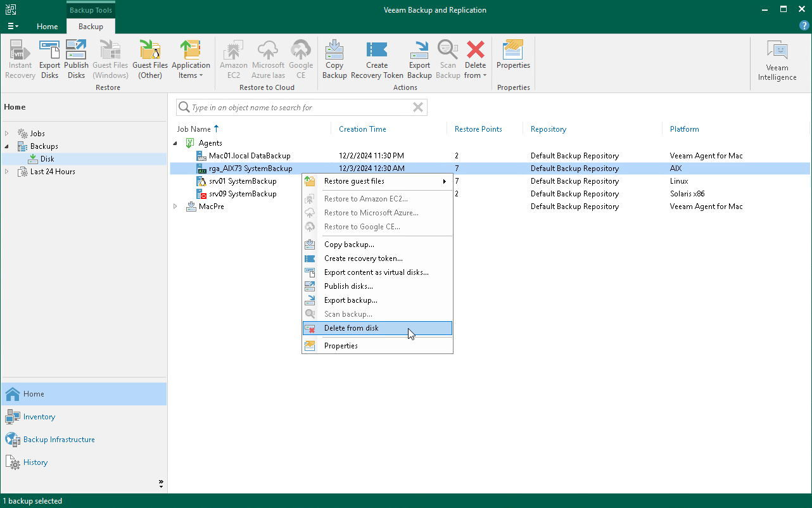Click the Export Backup ribbon icon
Screen dimensions: 812x508
(x=419, y=60)
